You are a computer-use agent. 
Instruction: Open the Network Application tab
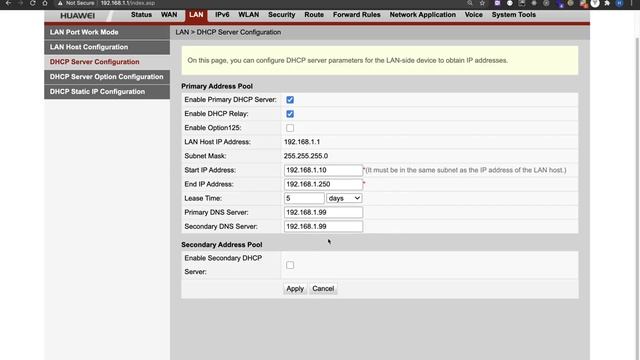(422, 15)
